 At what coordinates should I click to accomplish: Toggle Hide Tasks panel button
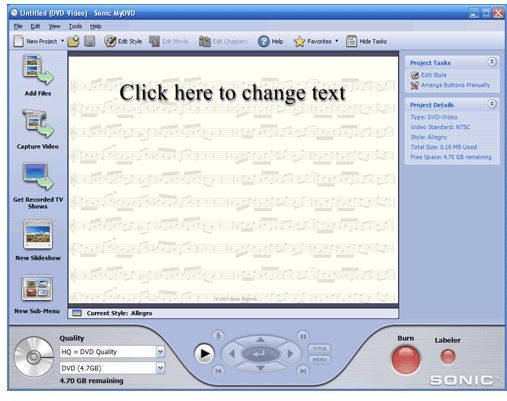pos(366,41)
